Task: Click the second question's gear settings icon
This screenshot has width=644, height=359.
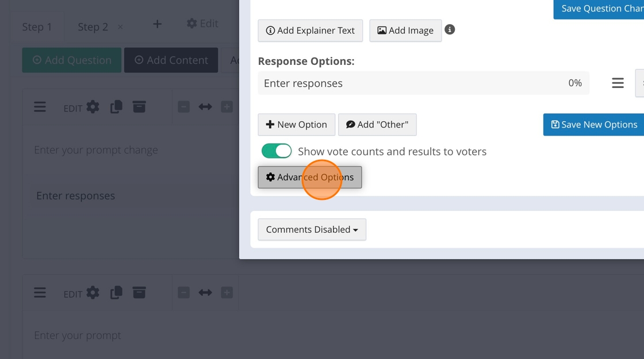Action: [x=93, y=293]
